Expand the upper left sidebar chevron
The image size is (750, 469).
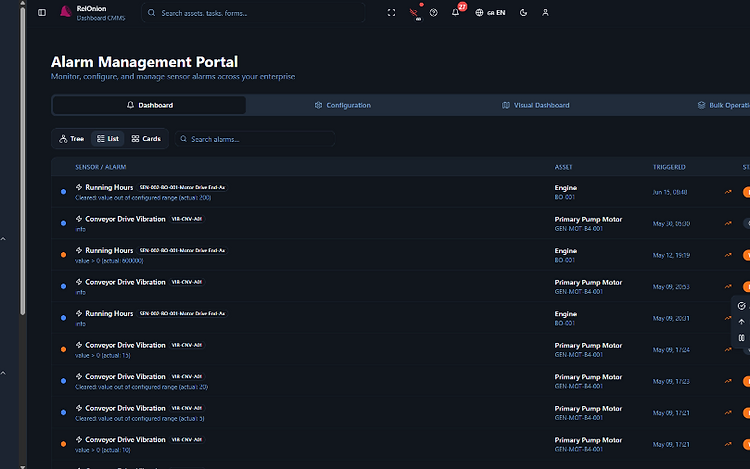pos(3,239)
